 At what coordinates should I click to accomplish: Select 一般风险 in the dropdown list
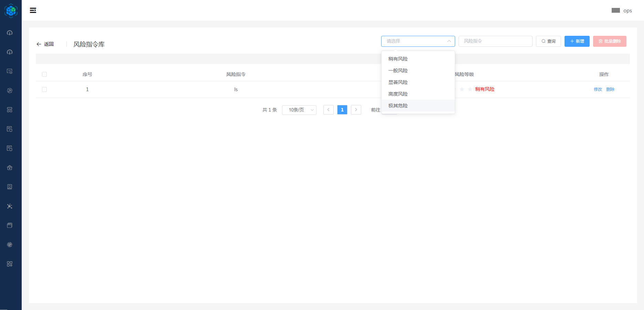tap(398, 71)
